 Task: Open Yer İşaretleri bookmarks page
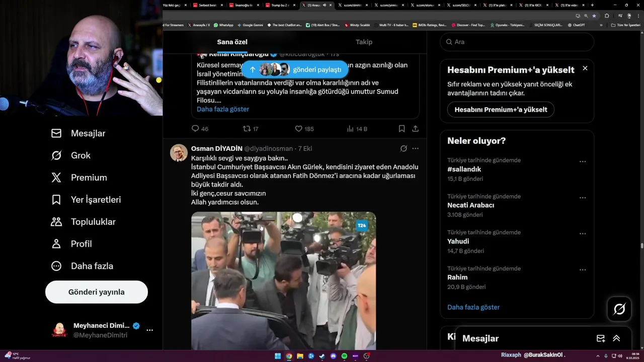[x=86, y=200]
